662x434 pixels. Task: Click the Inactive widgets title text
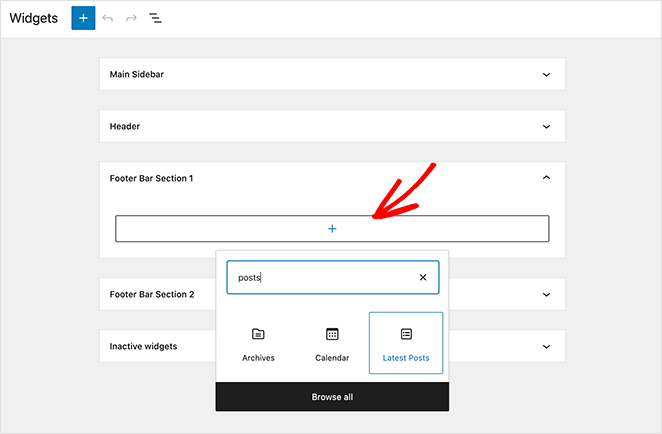(143, 346)
